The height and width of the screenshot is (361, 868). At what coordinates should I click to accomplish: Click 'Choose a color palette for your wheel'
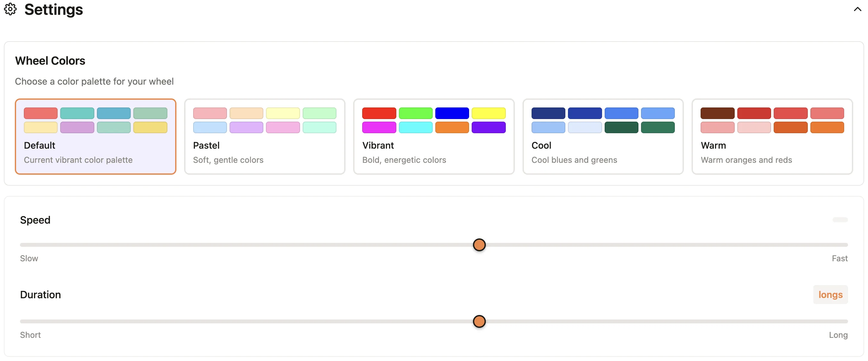94,81
